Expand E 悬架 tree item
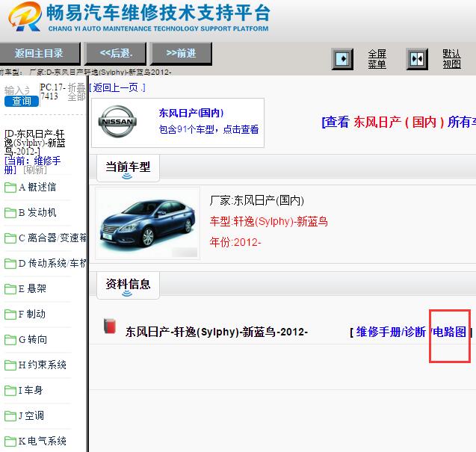 32,288
